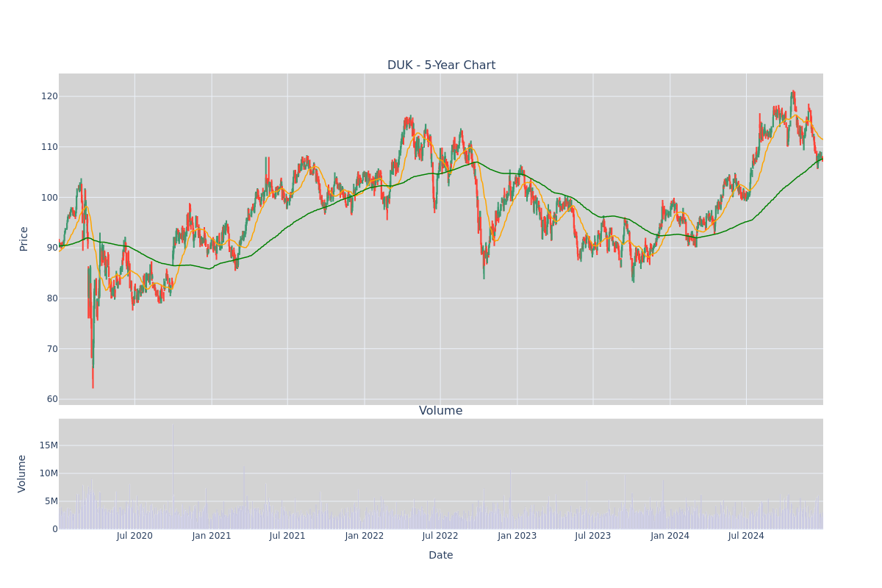
Task: Select the "Date" x-axis label
Action: (441, 556)
